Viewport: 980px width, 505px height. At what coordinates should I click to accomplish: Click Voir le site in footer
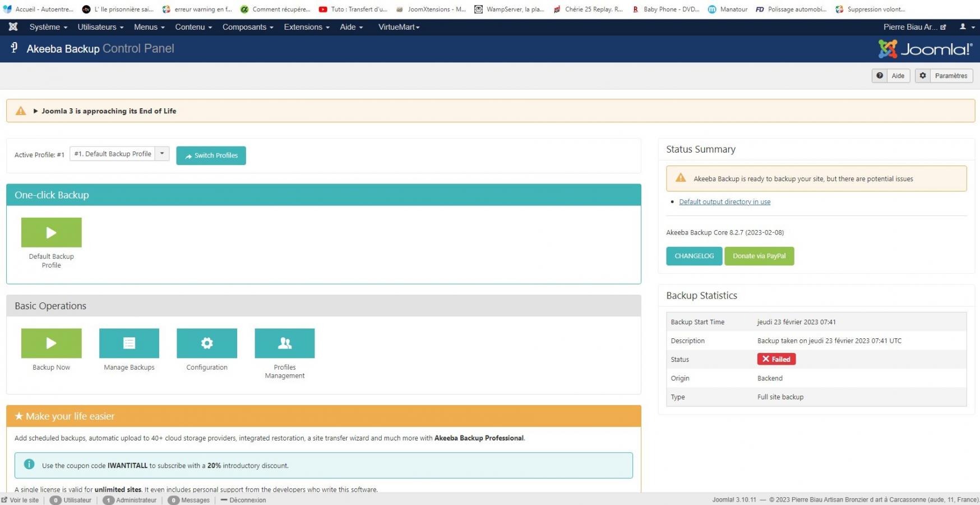(x=20, y=500)
